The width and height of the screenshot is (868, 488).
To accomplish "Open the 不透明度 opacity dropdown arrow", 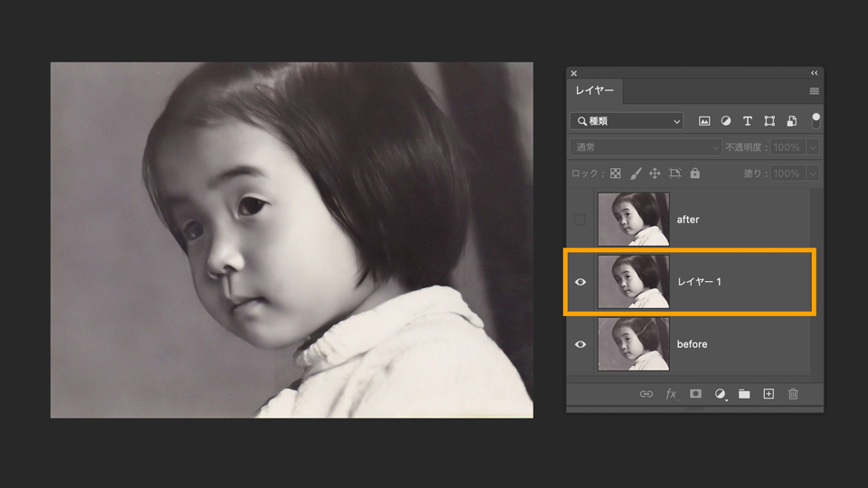I will pyautogui.click(x=813, y=147).
